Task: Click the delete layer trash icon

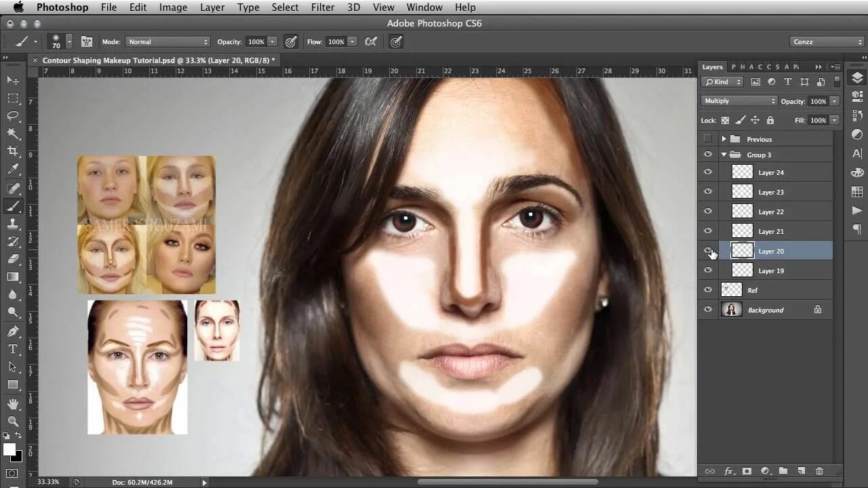Action: tap(819, 471)
